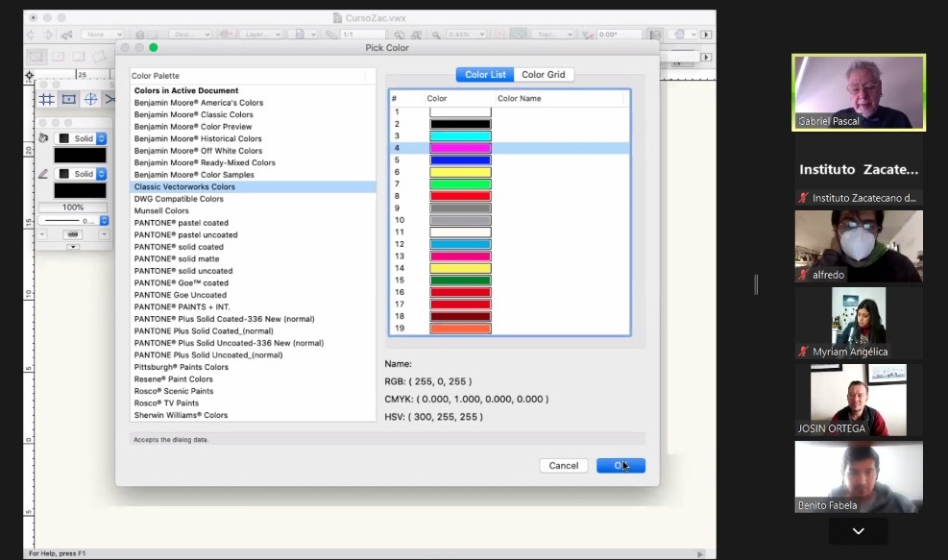
Task: Click the 1:1 scale field
Action: 363,35
